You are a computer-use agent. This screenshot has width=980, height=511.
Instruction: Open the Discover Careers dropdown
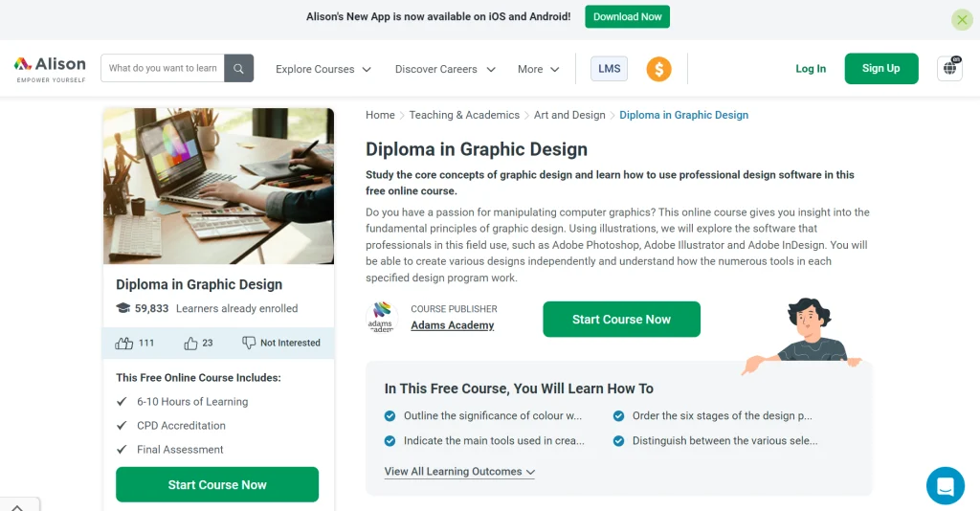coord(445,69)
